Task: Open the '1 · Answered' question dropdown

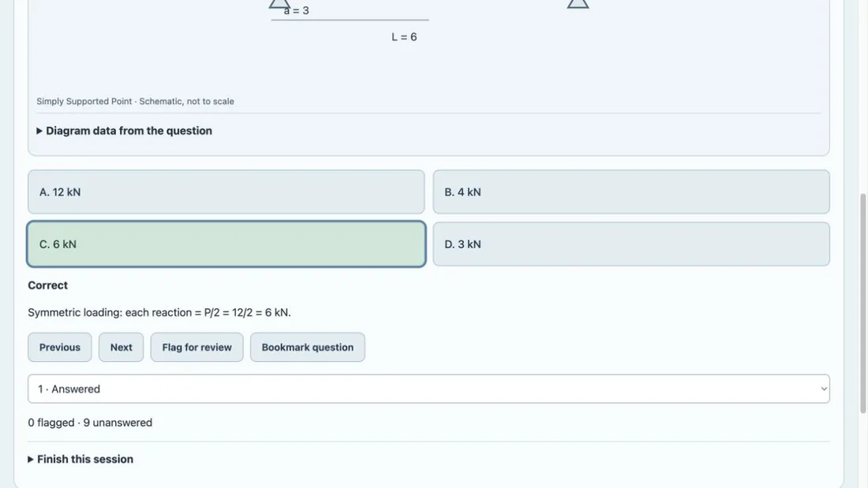Action: pos(428,389)
